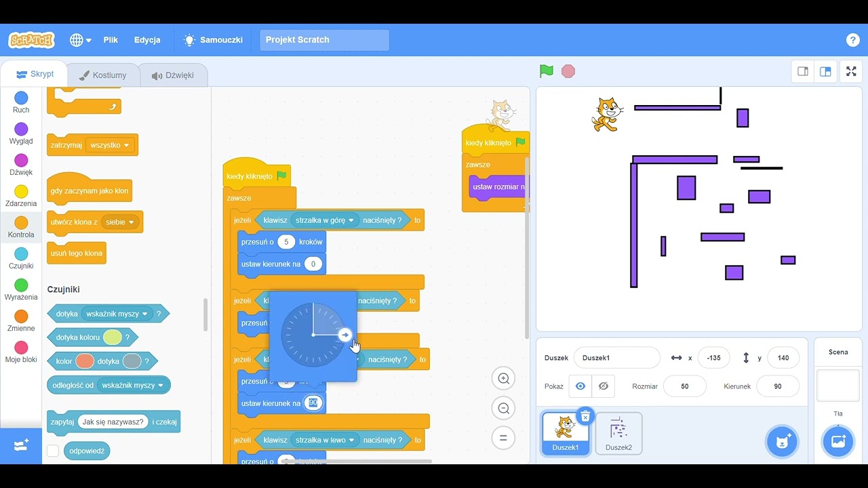Click the highlighted direction value 90 field

[x=313, y=403]
